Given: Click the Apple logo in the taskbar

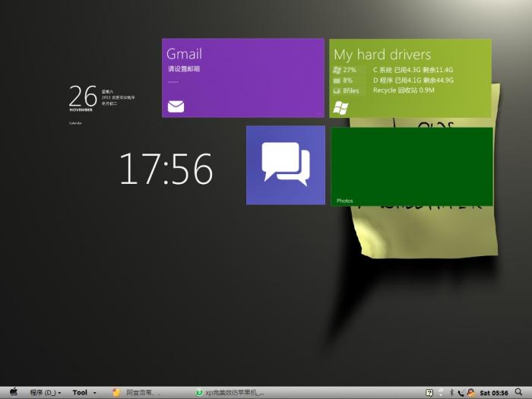Looking at the screenshot, I should (x=14, y=392).
